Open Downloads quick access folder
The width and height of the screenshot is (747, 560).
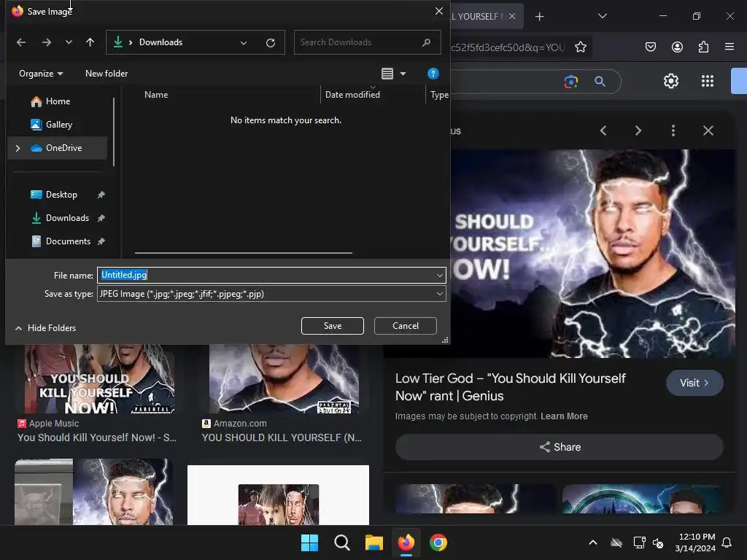[x=67, y=217]
